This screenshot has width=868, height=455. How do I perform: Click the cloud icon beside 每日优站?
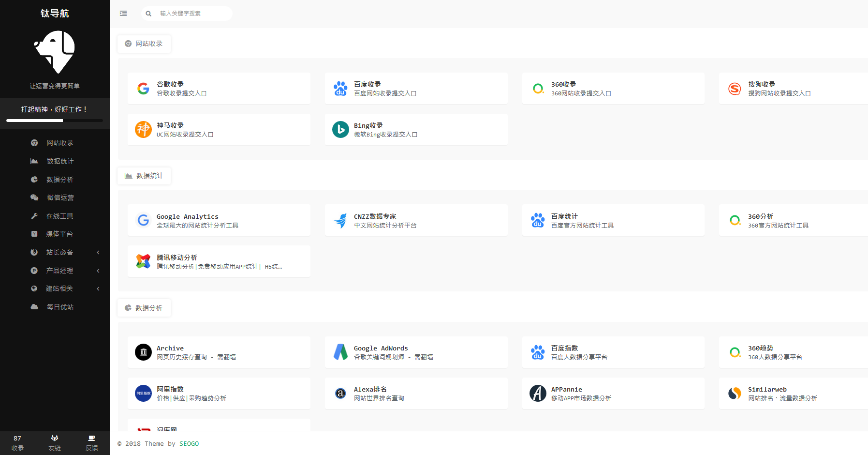(34, 307)
